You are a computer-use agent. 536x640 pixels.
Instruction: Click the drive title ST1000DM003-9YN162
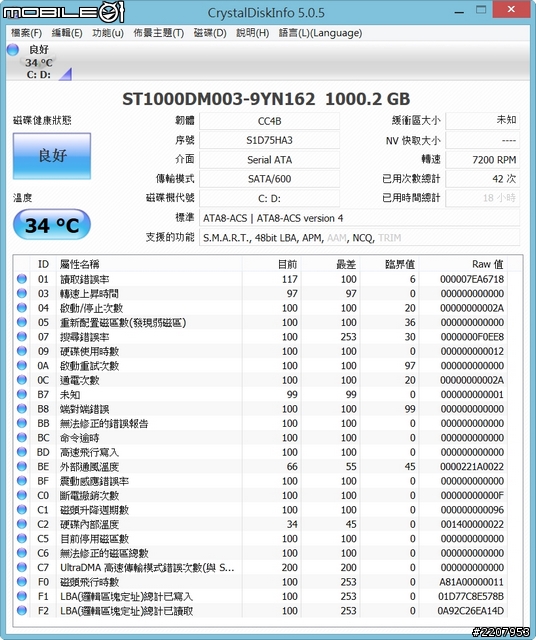(219, 99)
